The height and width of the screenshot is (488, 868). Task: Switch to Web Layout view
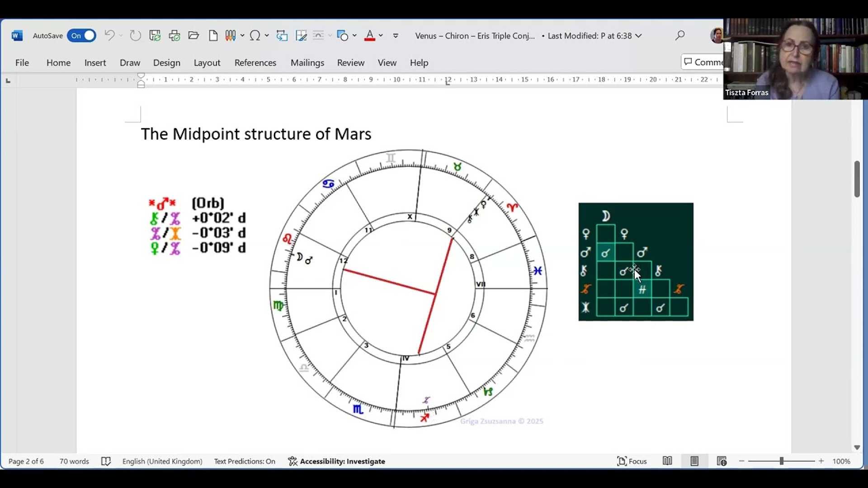pyautogui.click(x=722, y=461)
